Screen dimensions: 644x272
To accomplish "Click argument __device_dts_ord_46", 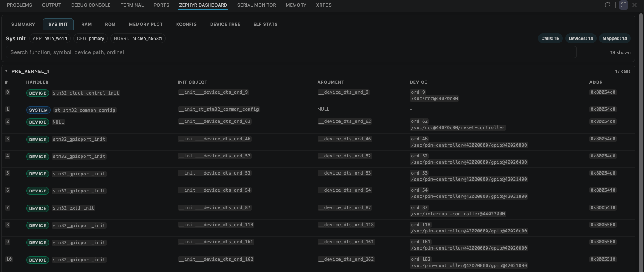I will (x=344, y=139).
